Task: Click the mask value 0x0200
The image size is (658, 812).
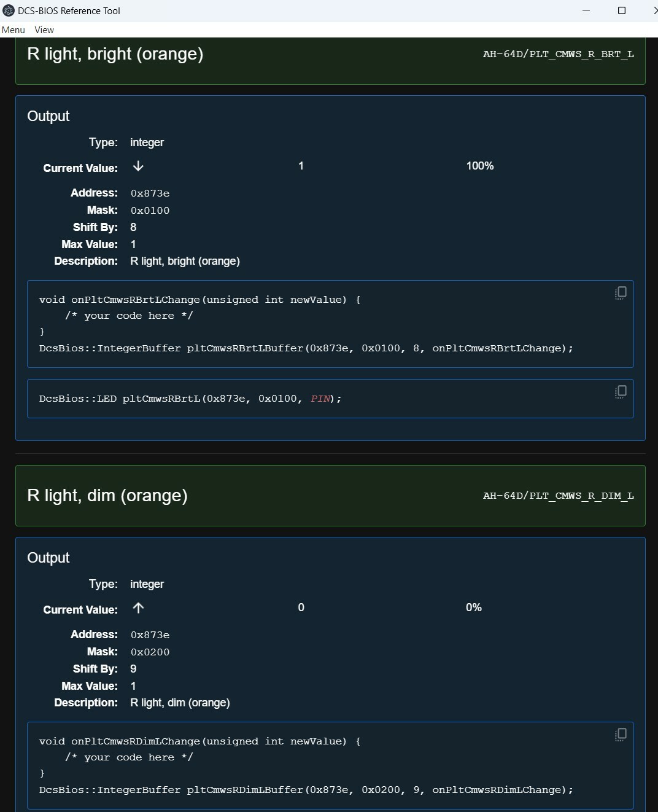Action: pos(150,652)
